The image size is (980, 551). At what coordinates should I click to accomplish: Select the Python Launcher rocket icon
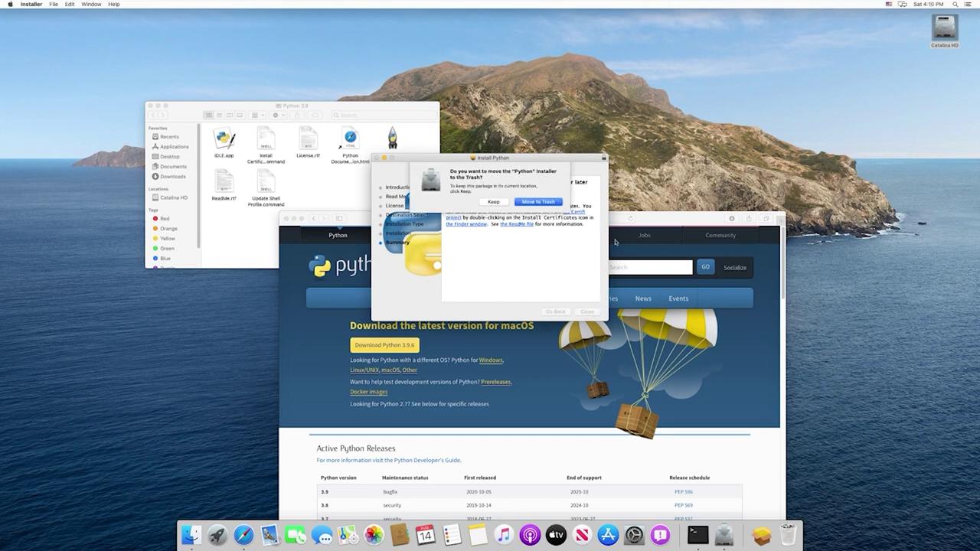pos(392,139)
